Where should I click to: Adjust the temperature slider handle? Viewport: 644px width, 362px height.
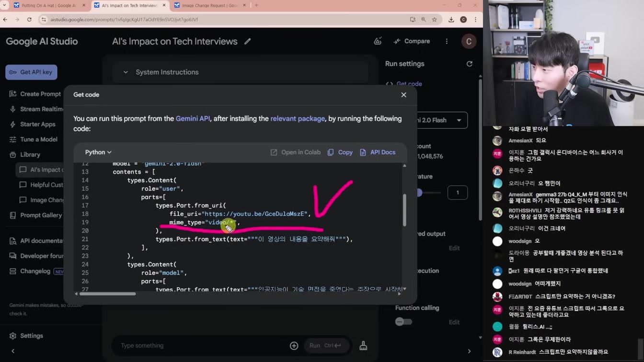click(420, 192)
